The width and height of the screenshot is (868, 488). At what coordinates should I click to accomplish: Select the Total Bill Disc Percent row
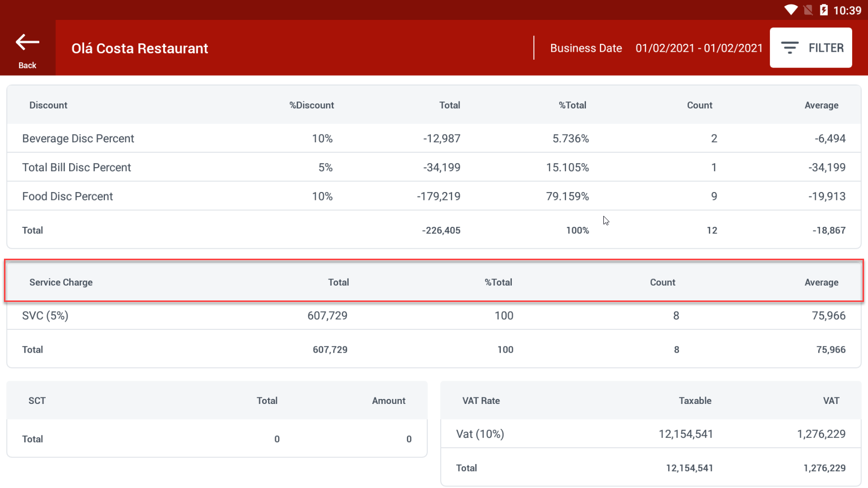click(x=77, y=167)
